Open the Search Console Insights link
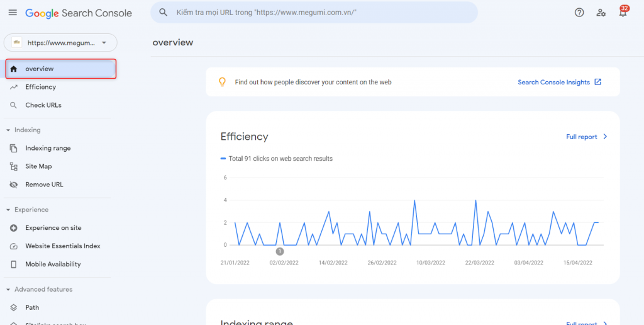The width and height of the screenshot is (644, 325). (553, 83)
